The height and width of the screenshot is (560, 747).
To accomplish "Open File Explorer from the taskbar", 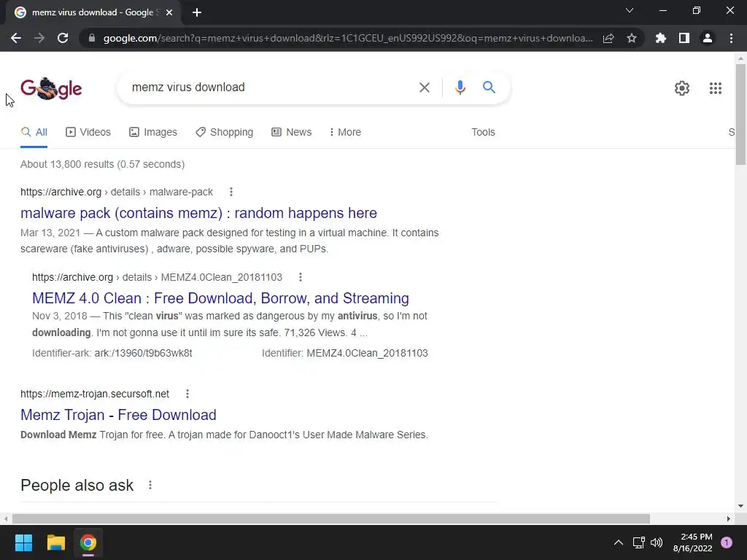I will [55, 542].
